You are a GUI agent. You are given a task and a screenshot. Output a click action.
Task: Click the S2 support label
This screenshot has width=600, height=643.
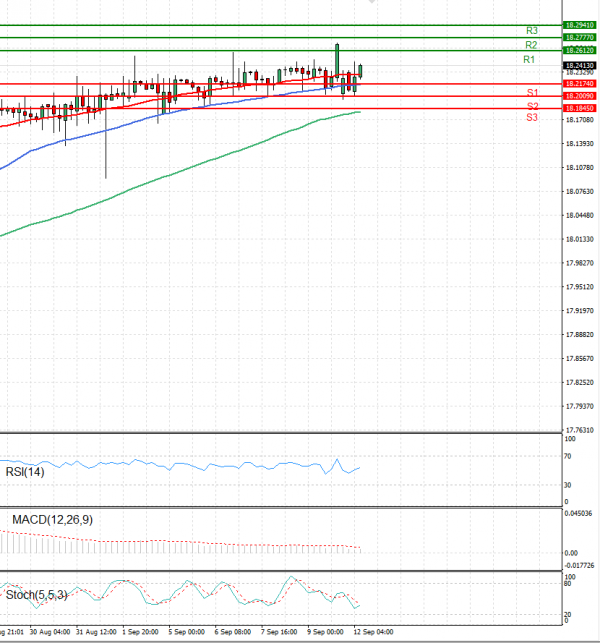point(533,106)
